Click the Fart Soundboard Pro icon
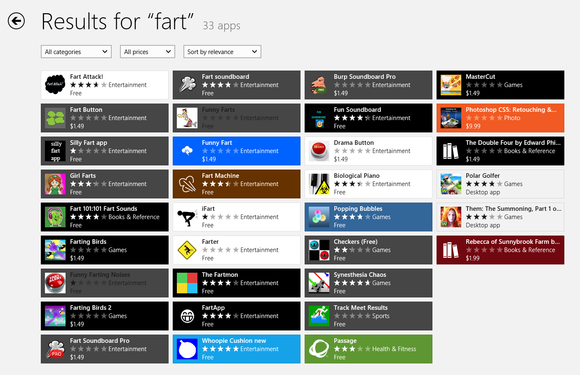The width and height of the screenshot is (580, 375). click(x=55, y=349)
